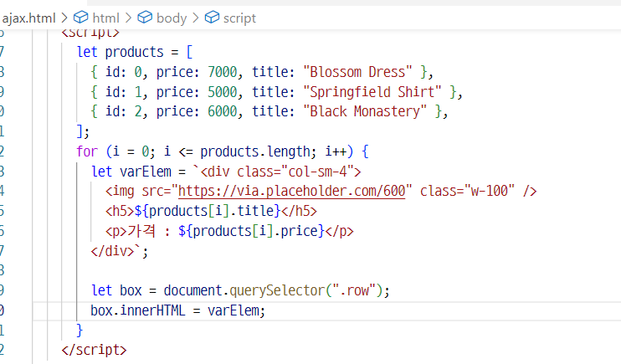Screen dimensions: 621x364
Task: Click the cube icon next to body
Action: click(145, 18)
